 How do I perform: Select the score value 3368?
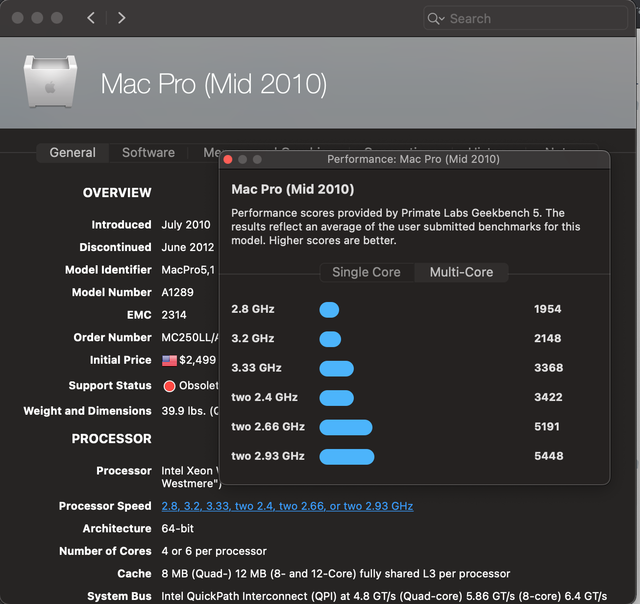click(x=549, y=368)
